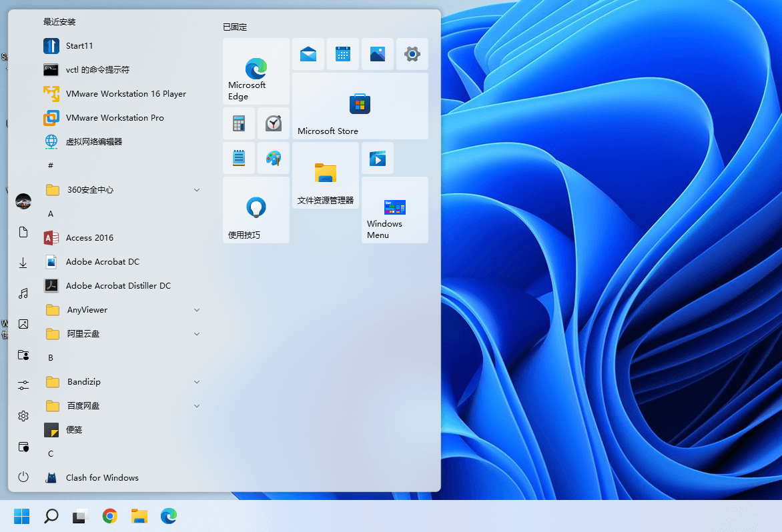Open the Photos tile
Viewport: 782px width, 532px height.
378,54
